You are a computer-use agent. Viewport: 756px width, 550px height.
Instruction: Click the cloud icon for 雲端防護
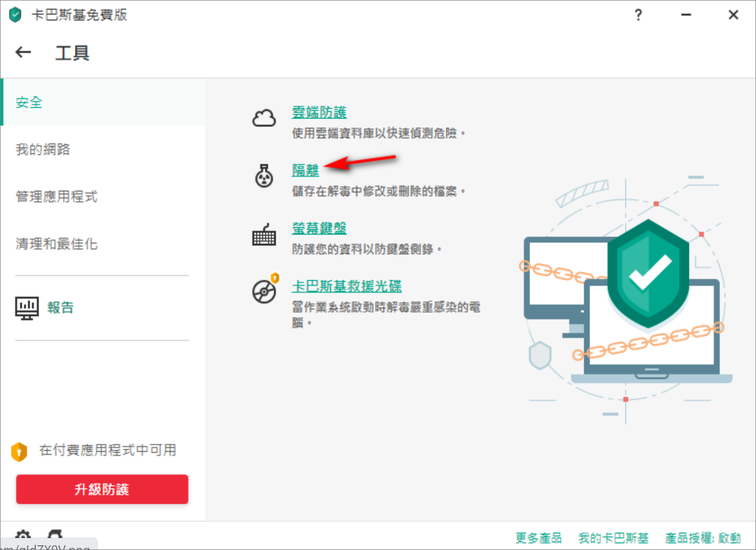click(264, 119)
